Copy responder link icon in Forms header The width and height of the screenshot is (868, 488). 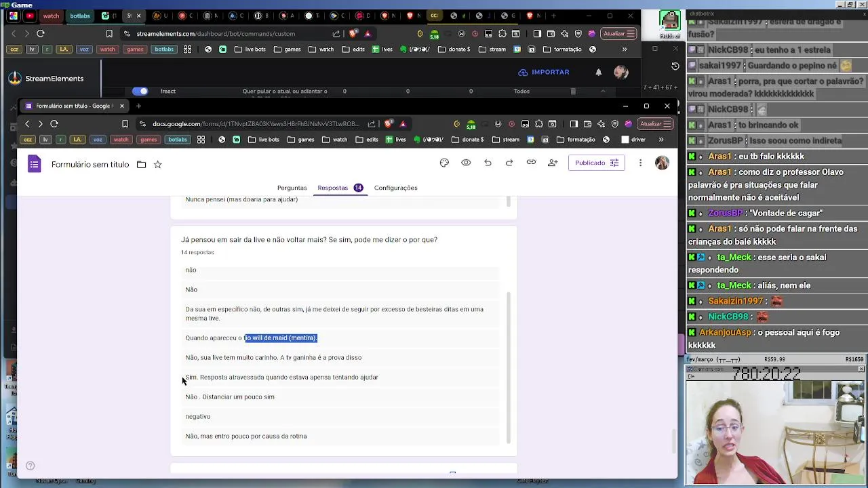click(x=531, y=163)
